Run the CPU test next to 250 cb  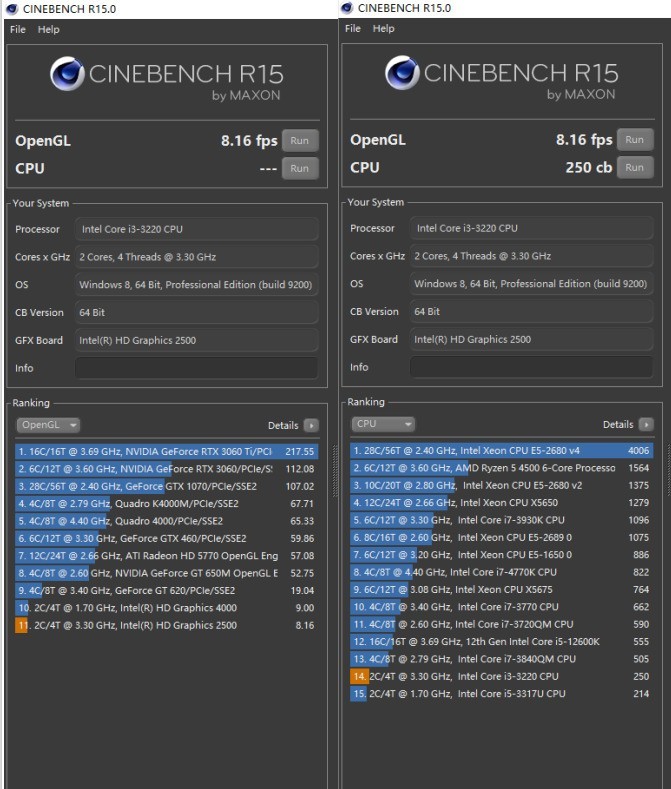tap(634, 168)
